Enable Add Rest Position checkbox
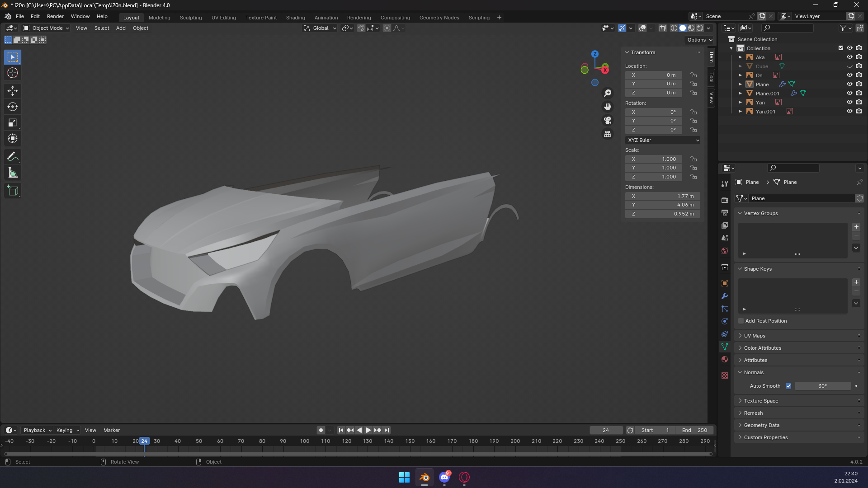 click(x=741, y=321)
